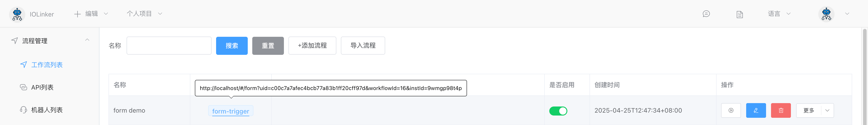Open the document icon in header
Screen dimensions: 868x125
[x=740, y=14]
